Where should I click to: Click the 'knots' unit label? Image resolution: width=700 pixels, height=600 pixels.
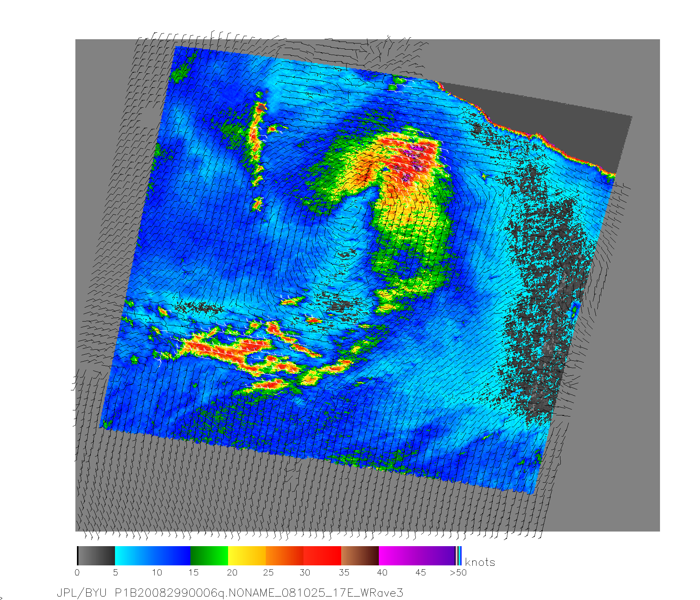(x=480, y=562)
